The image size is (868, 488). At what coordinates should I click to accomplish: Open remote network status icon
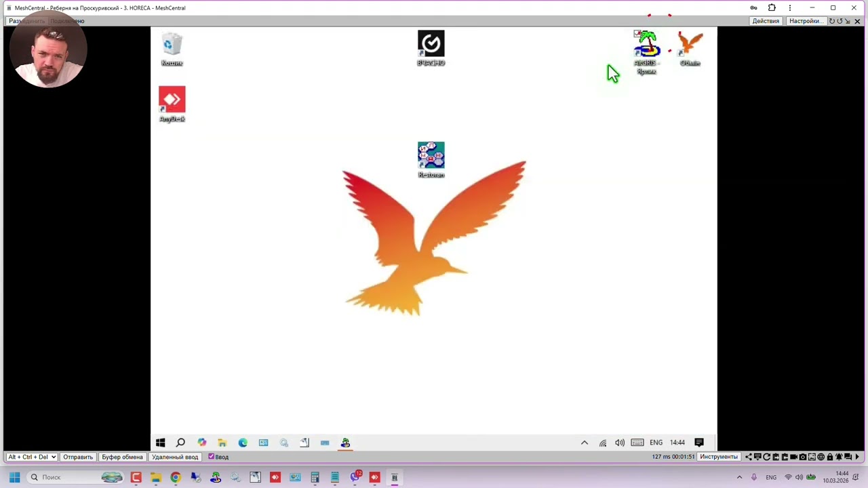(603, 443)
